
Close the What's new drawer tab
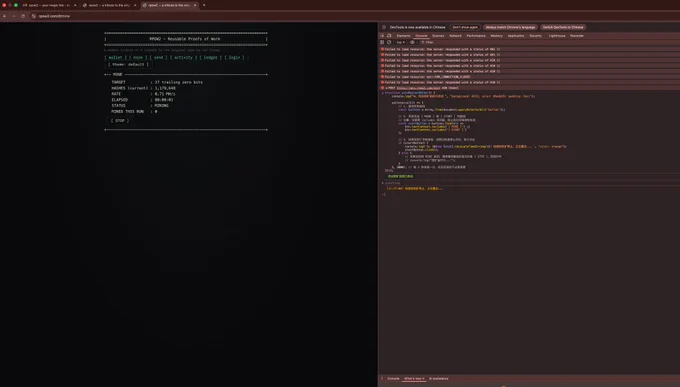coord(423,379)
